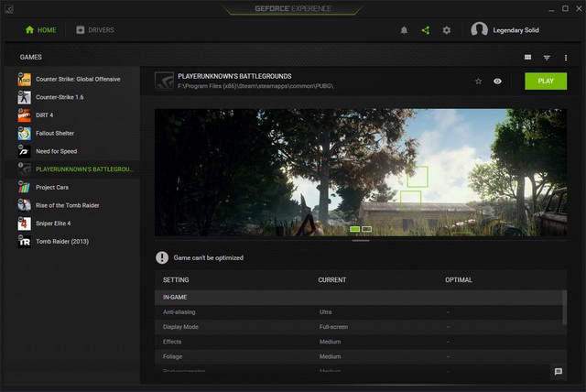Select the second screenshot carousel indicator
Screen dimensions: 586x392
click(x=366, y=229)
